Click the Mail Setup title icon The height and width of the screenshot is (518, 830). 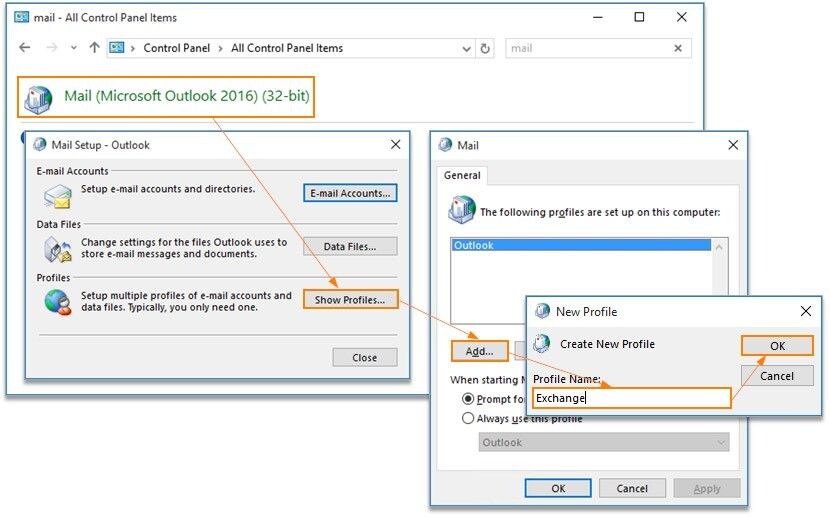40,144
